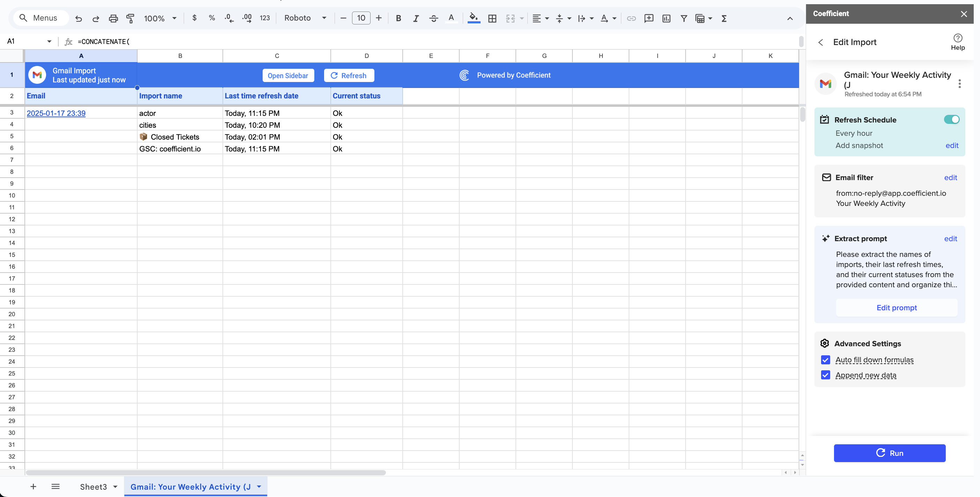
Task: Open the cell borders tool
Action: click(492, 18)
